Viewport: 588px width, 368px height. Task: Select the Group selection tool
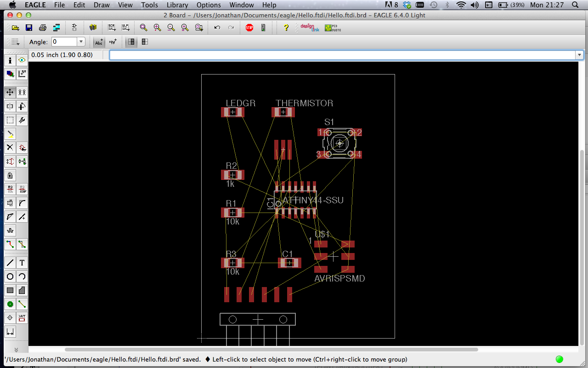10,120
